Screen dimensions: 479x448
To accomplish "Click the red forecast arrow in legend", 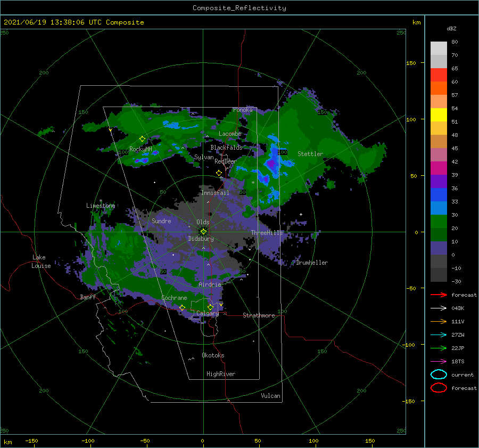I will 439,295.
